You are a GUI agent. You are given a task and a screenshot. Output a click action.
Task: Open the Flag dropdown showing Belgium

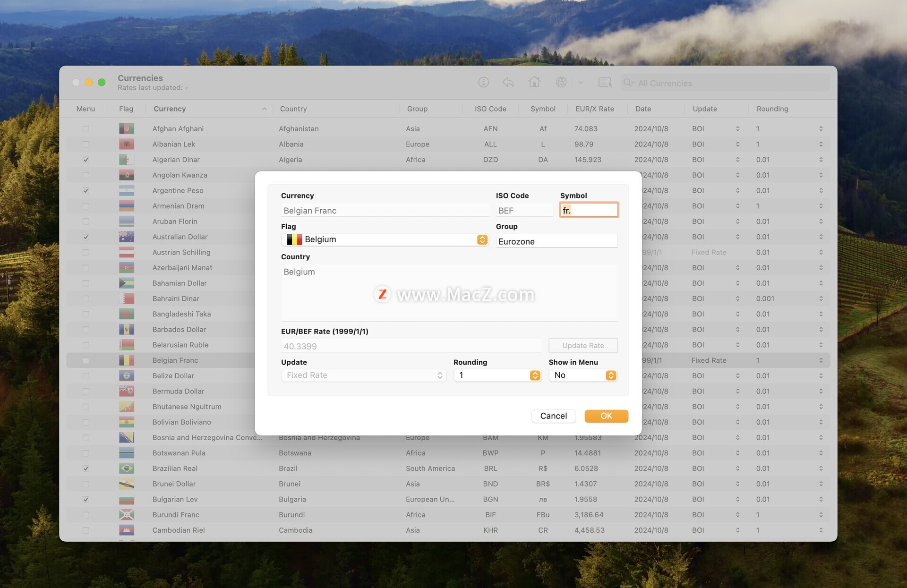coord(385,239)
